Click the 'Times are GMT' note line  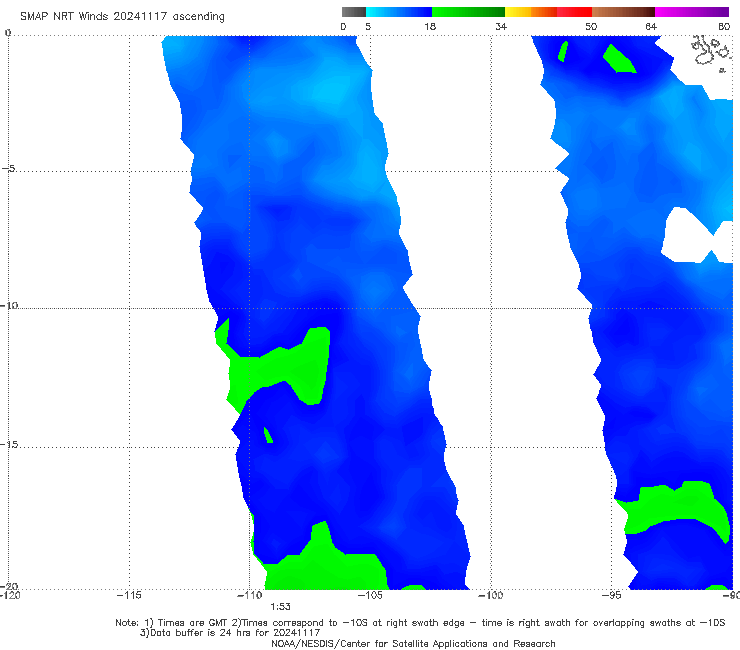420,623
